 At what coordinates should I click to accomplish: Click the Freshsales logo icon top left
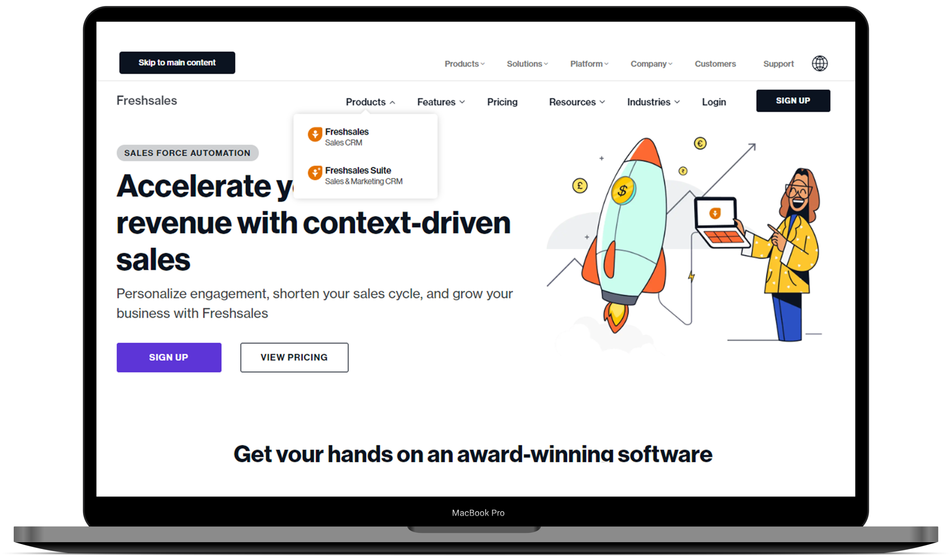click(x=146, y=100)
